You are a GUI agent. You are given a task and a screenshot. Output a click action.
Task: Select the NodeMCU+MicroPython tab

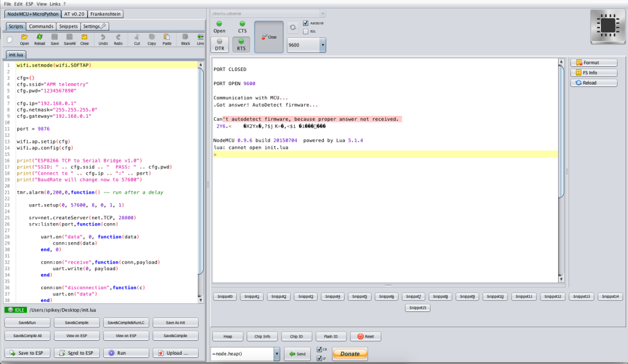tap(33, 14)
